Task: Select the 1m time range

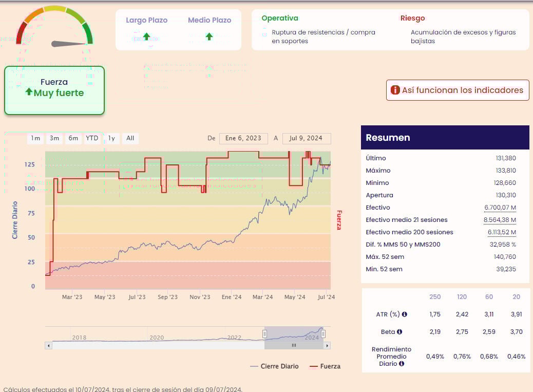Action: point(35,138)
